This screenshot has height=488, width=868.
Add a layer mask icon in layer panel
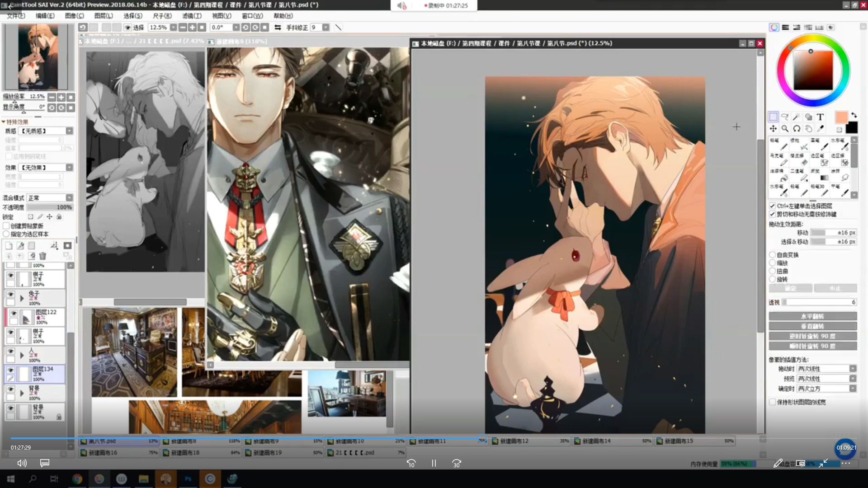click(67, 245)
